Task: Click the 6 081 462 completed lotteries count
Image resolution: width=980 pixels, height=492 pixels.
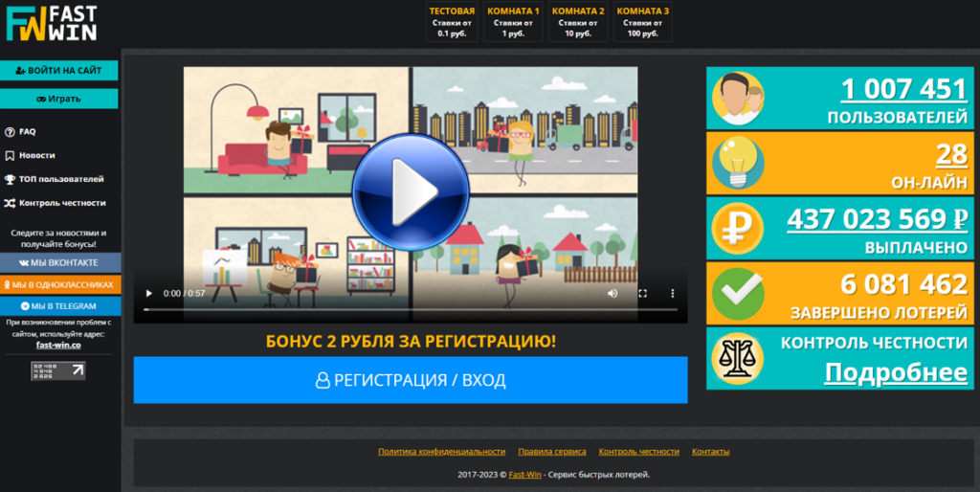Action: point(903,284)
